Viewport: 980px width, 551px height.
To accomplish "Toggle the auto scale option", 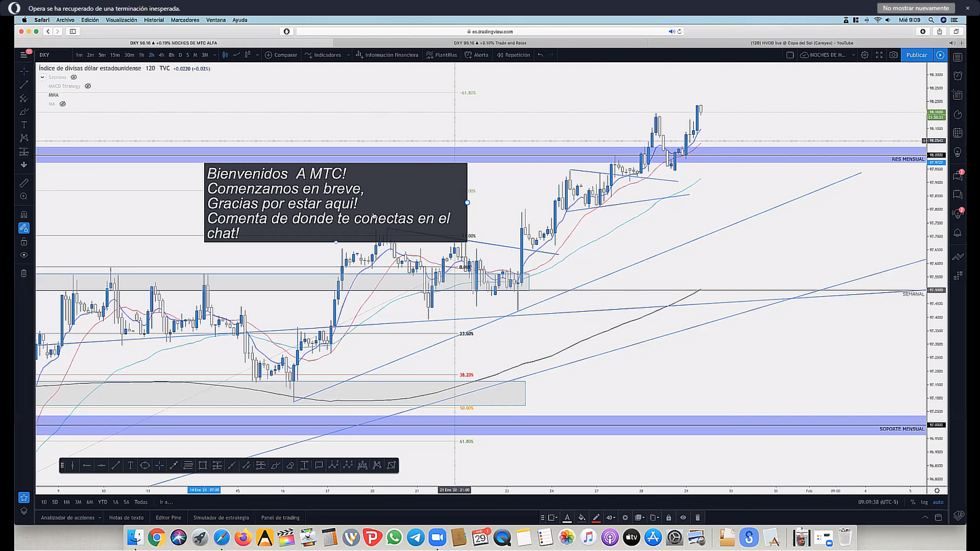I will coord(938,502).
